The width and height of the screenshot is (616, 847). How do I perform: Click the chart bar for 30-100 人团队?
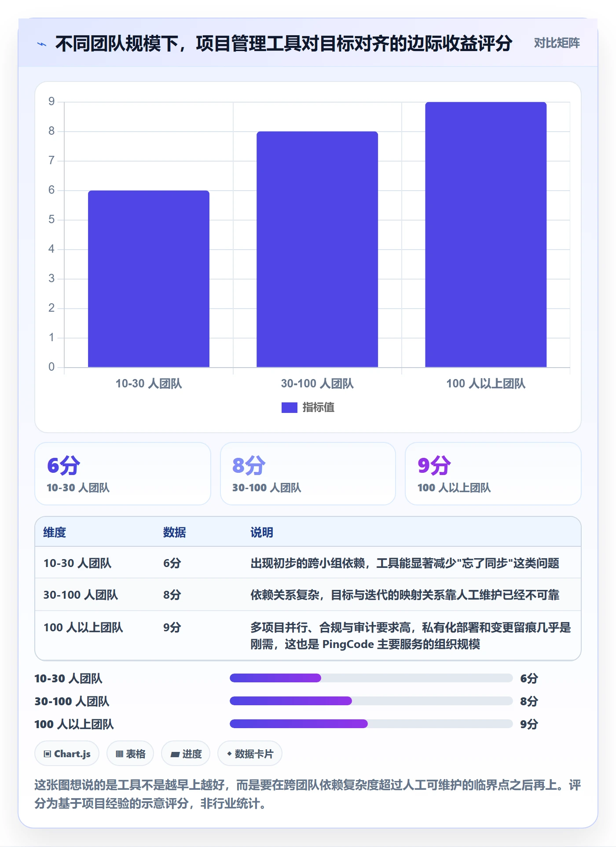[x=317, y=249]
